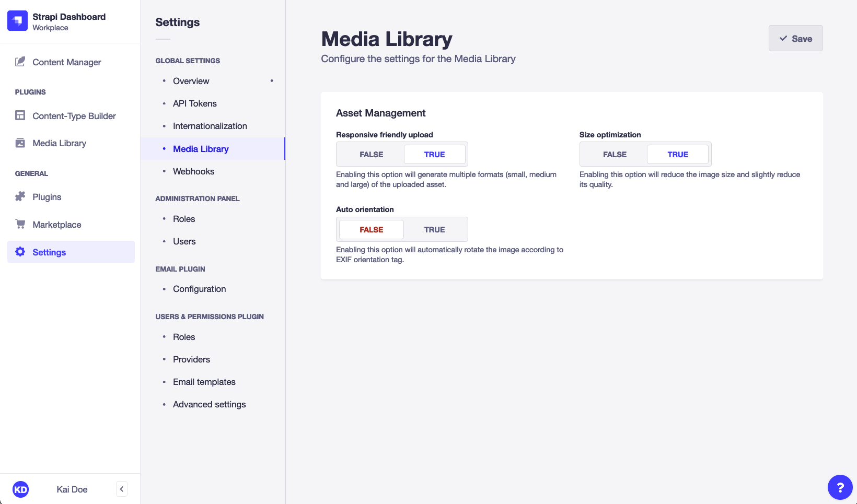Open the help button in bottom corner

click(840, 487)
